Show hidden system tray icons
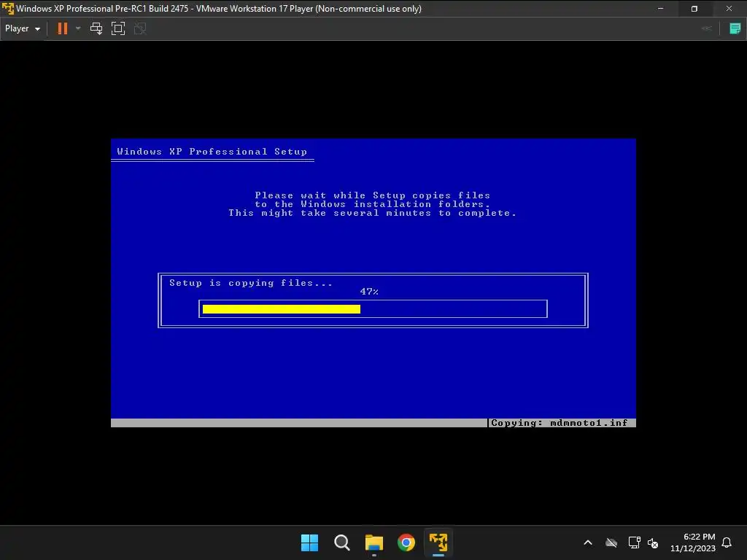This screenshot has width=747, height=560. coord(588,542)
